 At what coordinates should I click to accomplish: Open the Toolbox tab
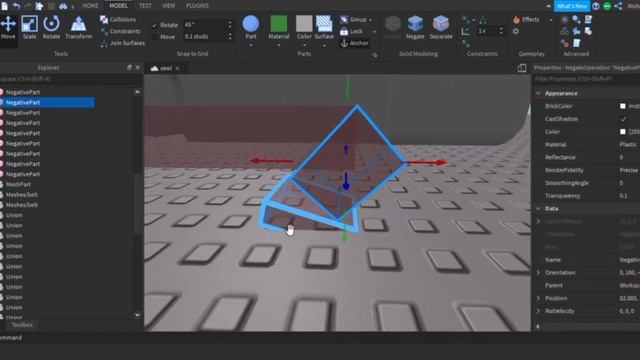pyautogui.click(x=22, y=325)
